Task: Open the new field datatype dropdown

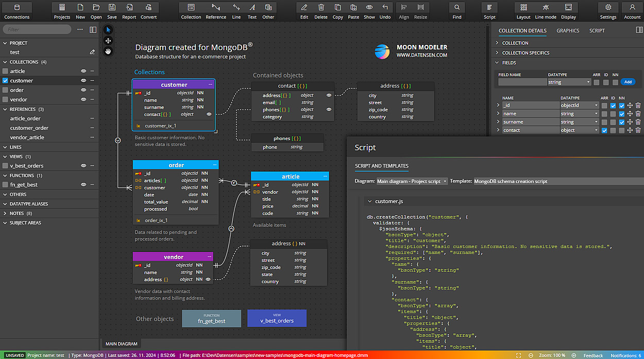Action: [x=569, y=82]
